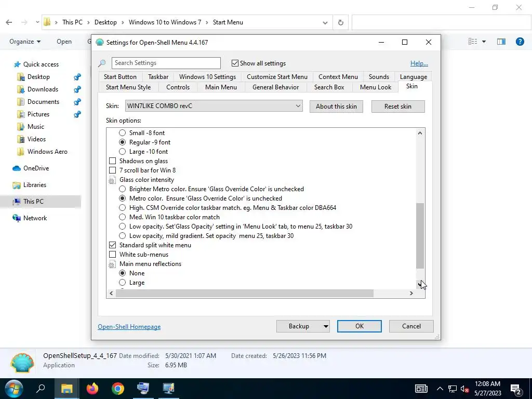Click the touch keyboard tray icon
Screen dimensions: 532x399
[421, 389]
